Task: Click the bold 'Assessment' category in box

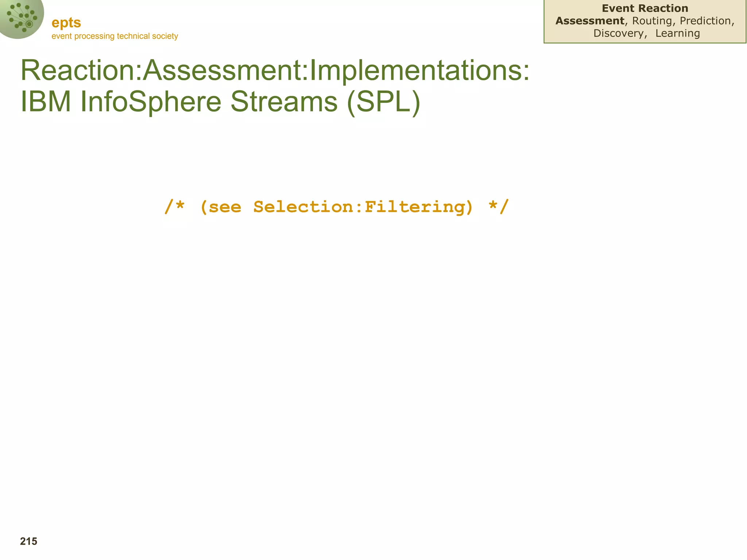Action: pyautogui.click(x=590, y=21)
